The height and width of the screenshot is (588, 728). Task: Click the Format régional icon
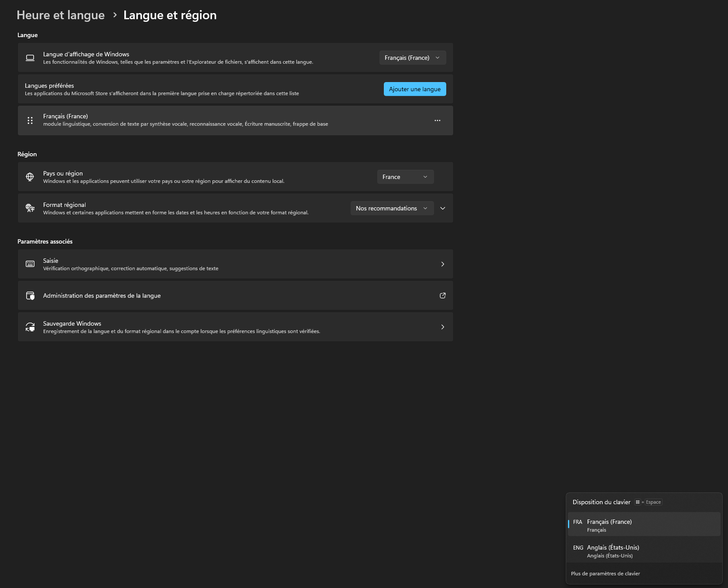coord(30,208)
